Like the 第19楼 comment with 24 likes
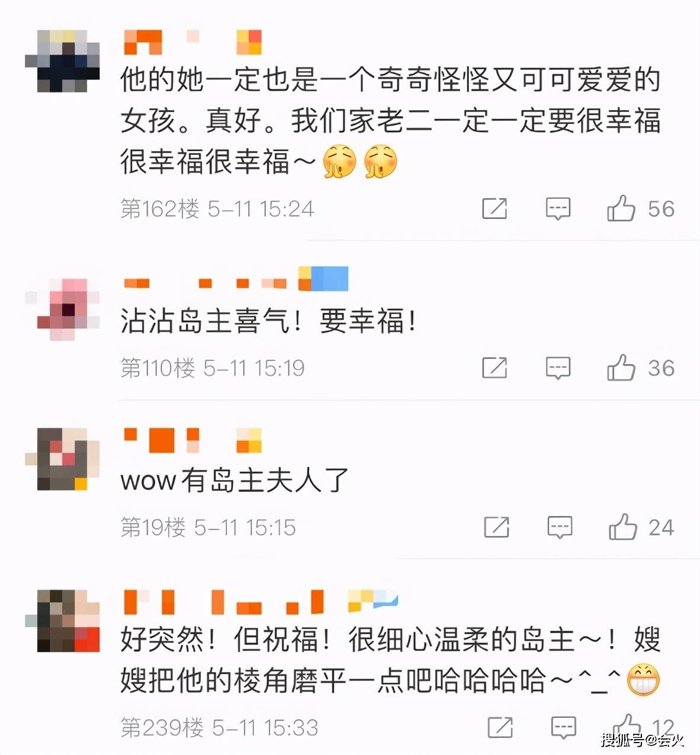Image resolution: width=700 pixels, height=755 pixels. [x=622, y=527]
